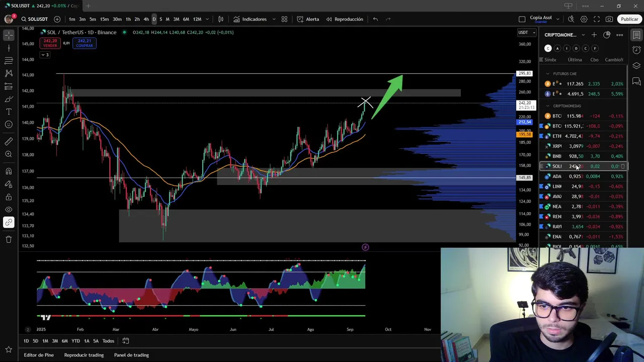Image resolution: width=644 pixels, height=362 pixels.
Task: Click the VENDER 242,20 sell button
Action: coord(50,43)
